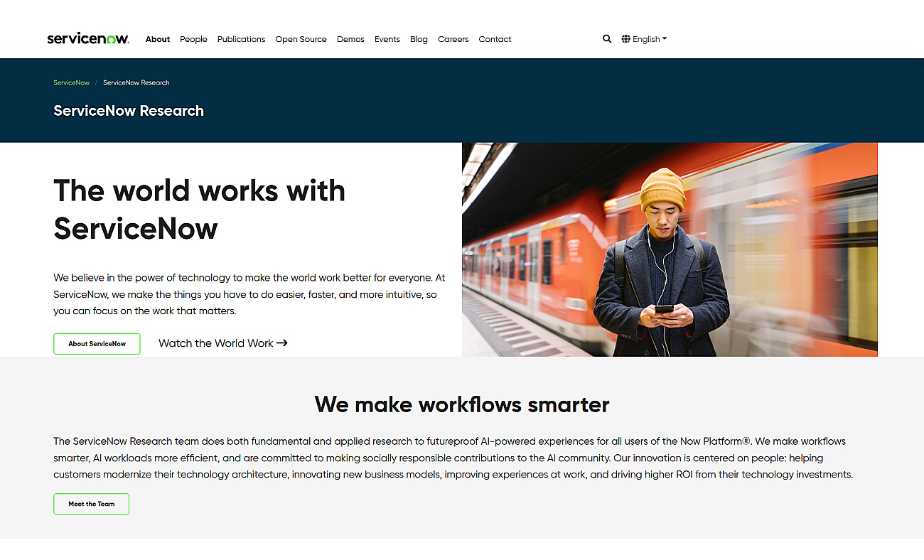
Task: Open the Publications menu item
Action: tap(241, 39)
